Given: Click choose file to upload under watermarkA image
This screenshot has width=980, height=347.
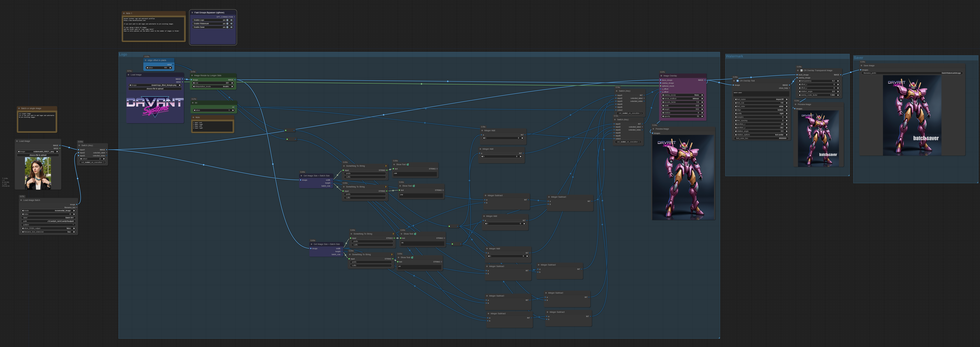Looking at the screenshot, I should point(38,155).
